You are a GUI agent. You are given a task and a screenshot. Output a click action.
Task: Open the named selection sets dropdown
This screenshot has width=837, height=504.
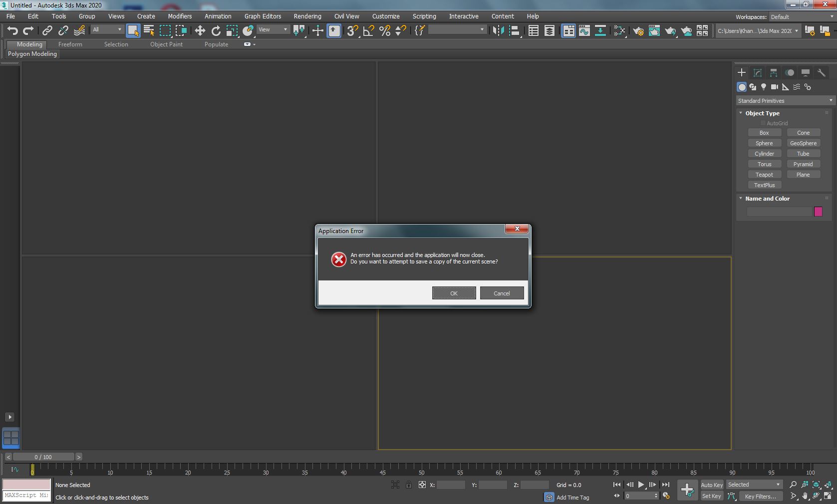pos(457,30)
